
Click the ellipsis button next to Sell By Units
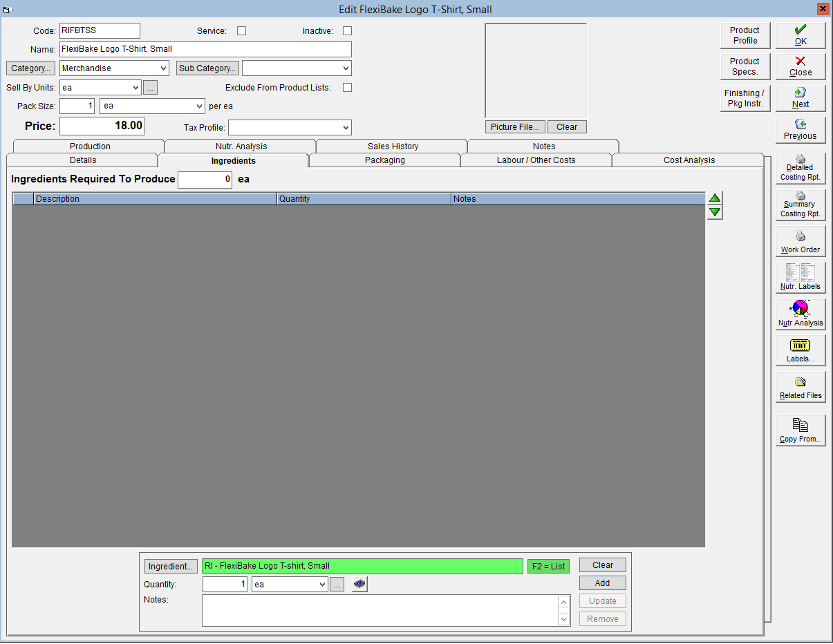tap(151, 88)
